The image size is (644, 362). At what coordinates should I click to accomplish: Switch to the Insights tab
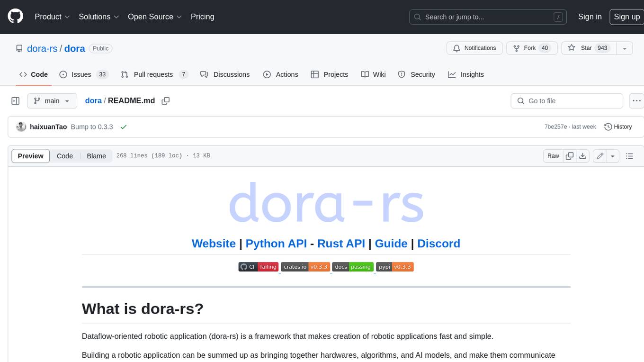[466, 74]
